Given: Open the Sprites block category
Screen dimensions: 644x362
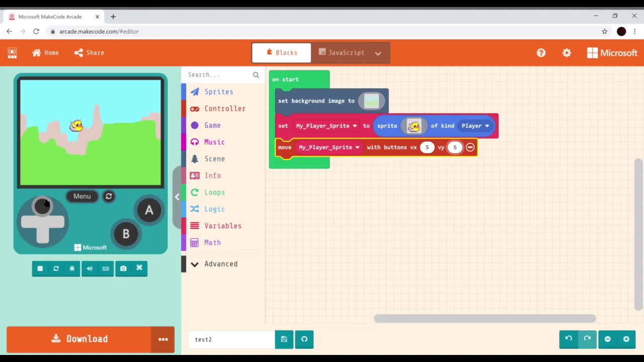Looking at the screenshot, I should 223,92.
